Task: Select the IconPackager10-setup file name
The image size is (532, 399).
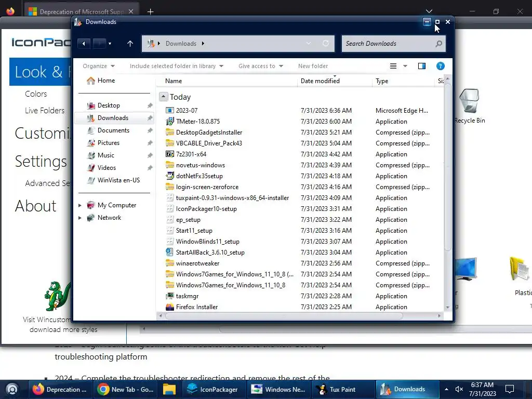Action: tap(206, 209)
